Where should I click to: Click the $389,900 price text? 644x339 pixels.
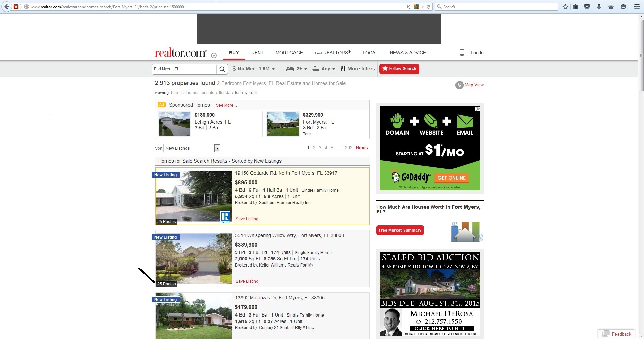pyautogui.click(x=246, y=245)
